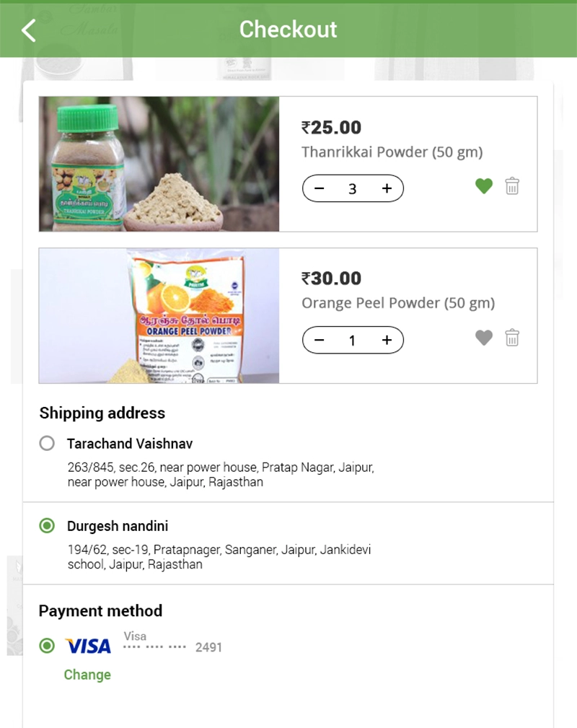577x728 pixels.
Task: Remove Thanrikkai Powder from wishlist (green heart)
Action: pyautogui.click(x=484, y=186)
